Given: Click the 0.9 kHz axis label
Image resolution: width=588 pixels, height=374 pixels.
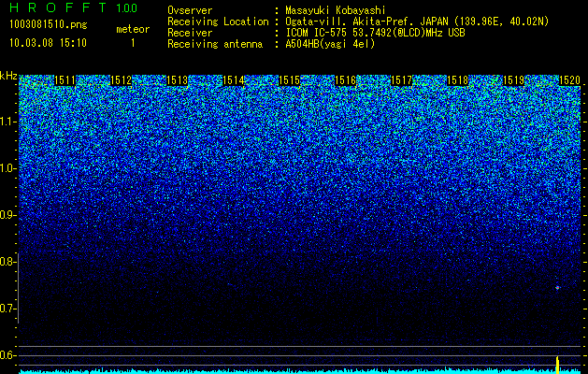Looking at the screenshot, I should click(7, 215).
